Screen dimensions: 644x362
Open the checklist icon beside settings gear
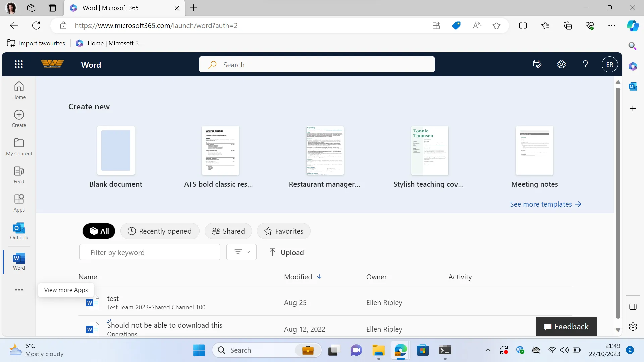(x=537, y=64)
